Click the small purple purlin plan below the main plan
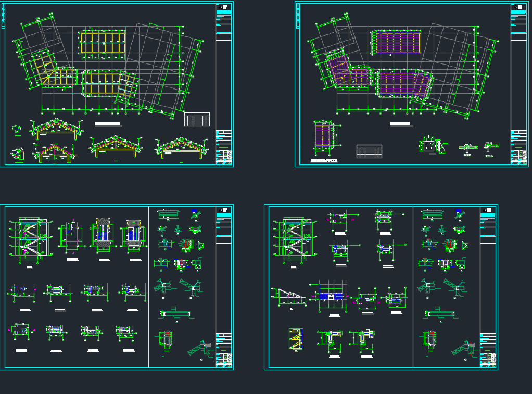532x394 pixels. point(323,135)
